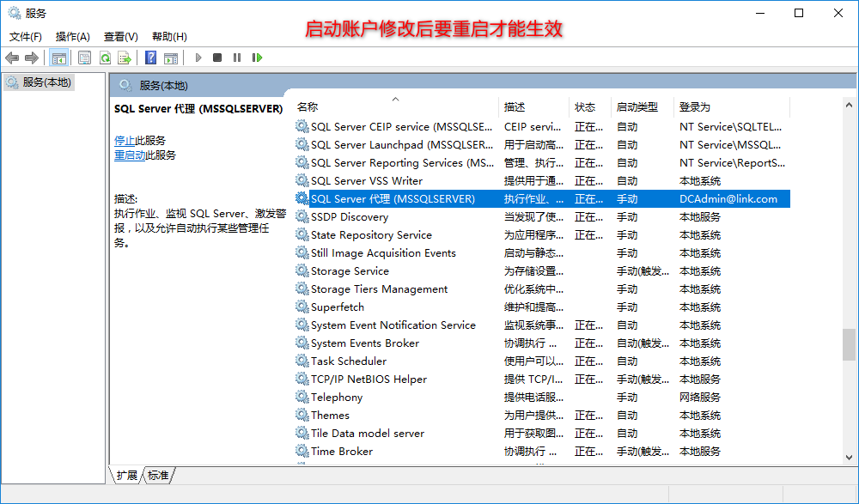This screenshot has height=504, width=859.
Task: Maximize the 服务 window
Action: click(799, 13)
